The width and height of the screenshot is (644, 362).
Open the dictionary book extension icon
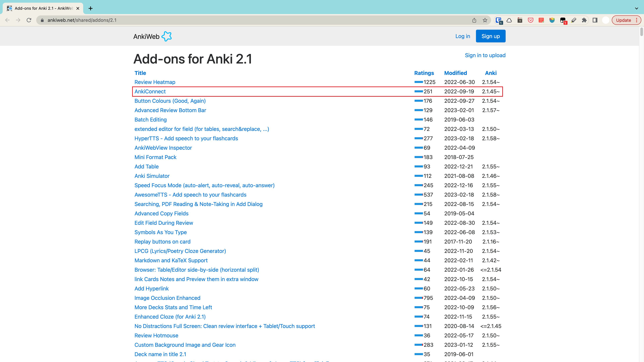tap(520, 20)
